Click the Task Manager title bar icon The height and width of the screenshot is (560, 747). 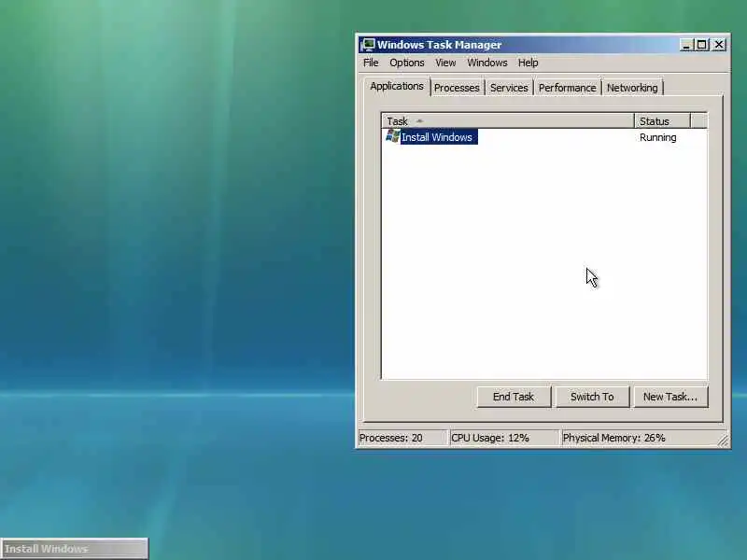click(368, 45)
